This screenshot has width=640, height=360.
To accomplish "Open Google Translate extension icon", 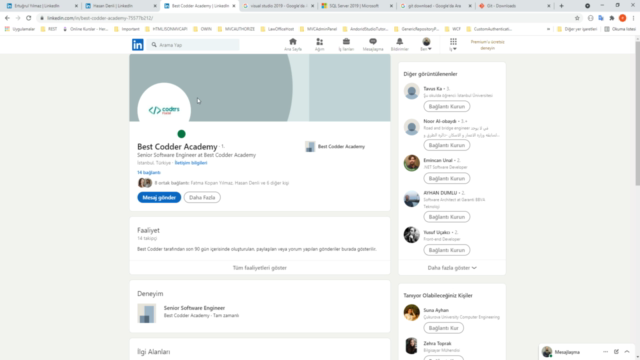I will [601, 18].
